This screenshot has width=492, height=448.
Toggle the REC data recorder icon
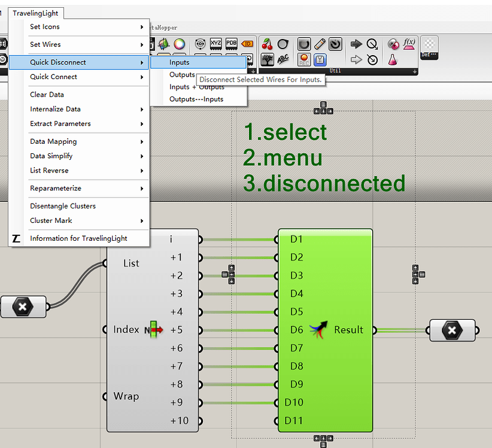coord(303,60)
